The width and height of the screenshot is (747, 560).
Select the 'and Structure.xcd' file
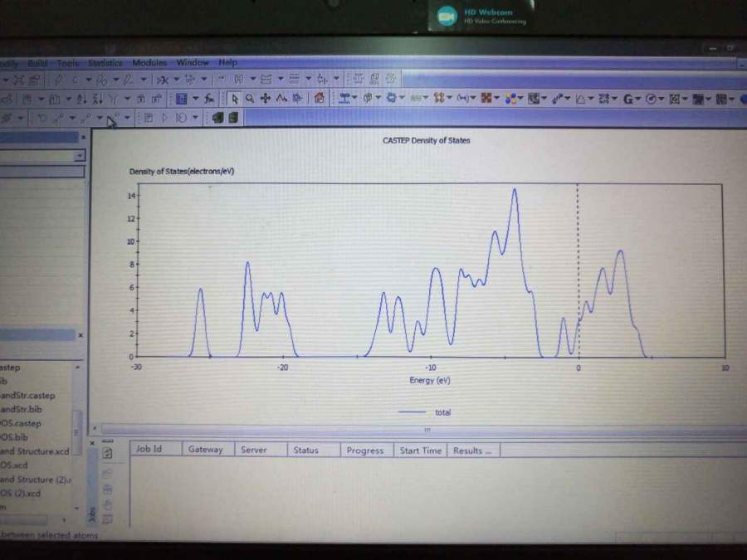tap(35, 451)
